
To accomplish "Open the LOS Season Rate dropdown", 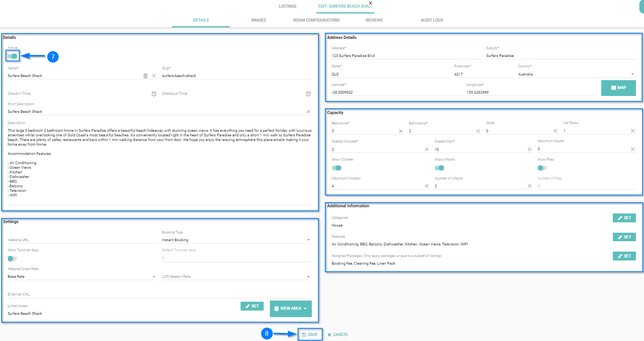I will point(308,277).
